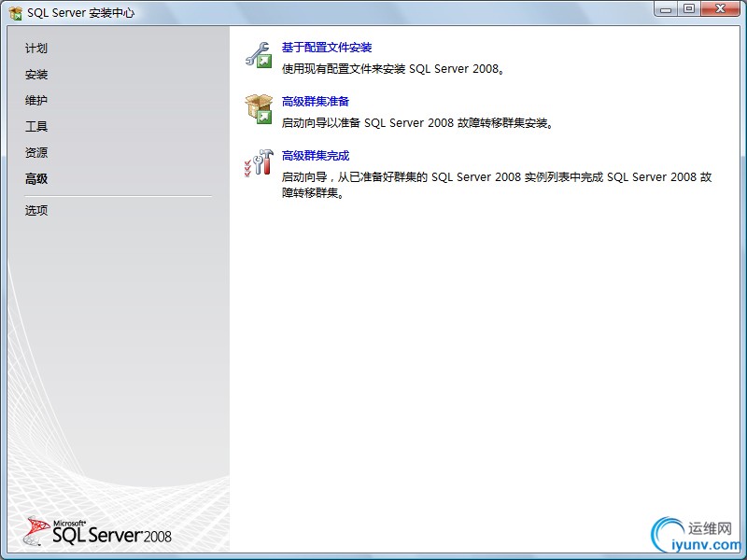Maximize the SQL Server 安装中心 window
Image resolution: width=747 pixels, height=560 pixels.
coord(689,9)
